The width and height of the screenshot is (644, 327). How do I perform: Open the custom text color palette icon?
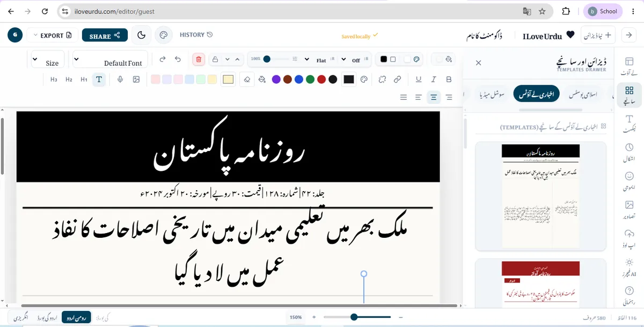[x=364, y=79]
